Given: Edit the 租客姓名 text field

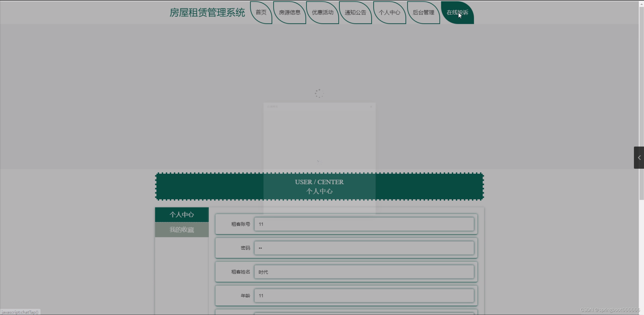Looking at the screenshot, I should (x=364, y=272).
